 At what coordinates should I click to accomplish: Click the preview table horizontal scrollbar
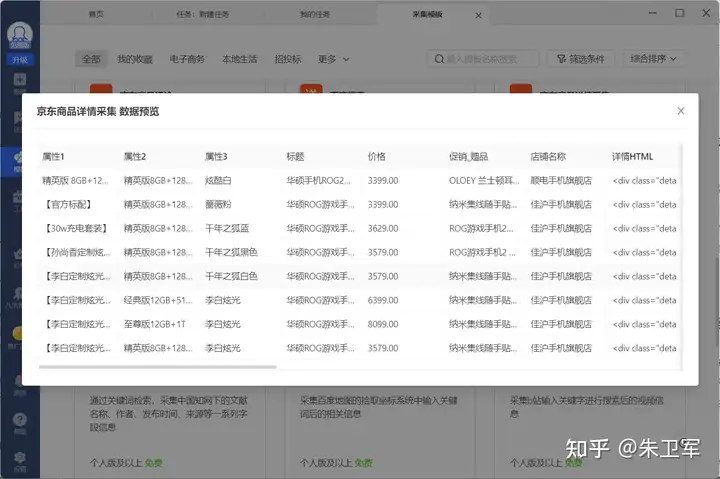coord(158,367)
